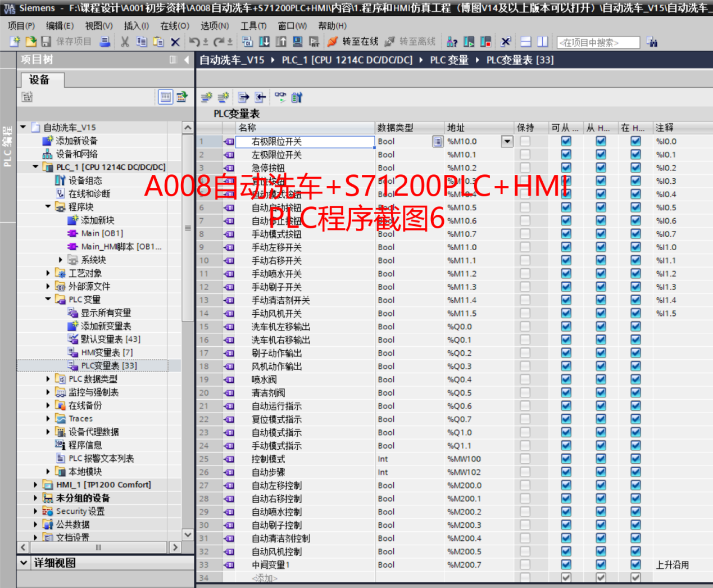
Task: Insert row icon in tag table toolbar
Action: [x=207, y=97]
